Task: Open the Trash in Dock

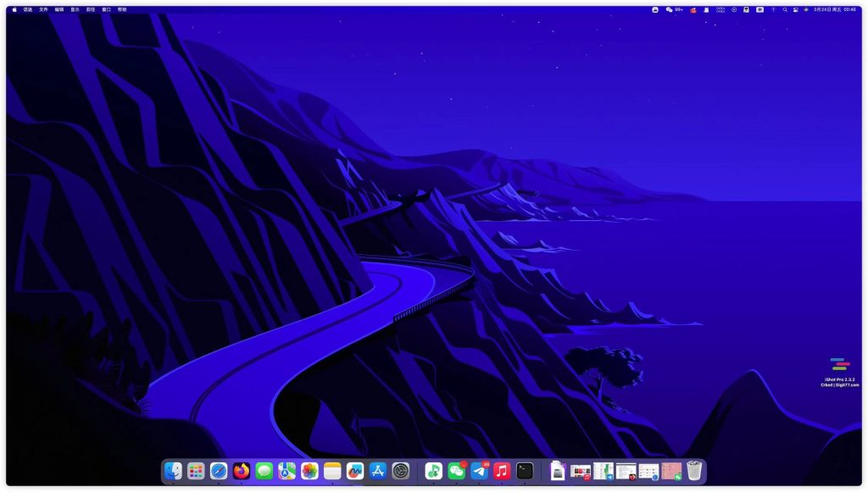Action: tap(694, 471)
